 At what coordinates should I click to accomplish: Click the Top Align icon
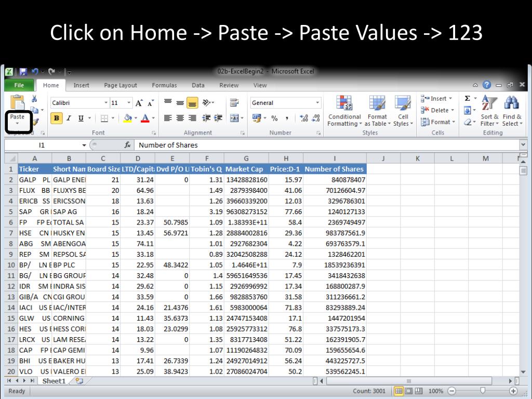(x=168, y=102)
